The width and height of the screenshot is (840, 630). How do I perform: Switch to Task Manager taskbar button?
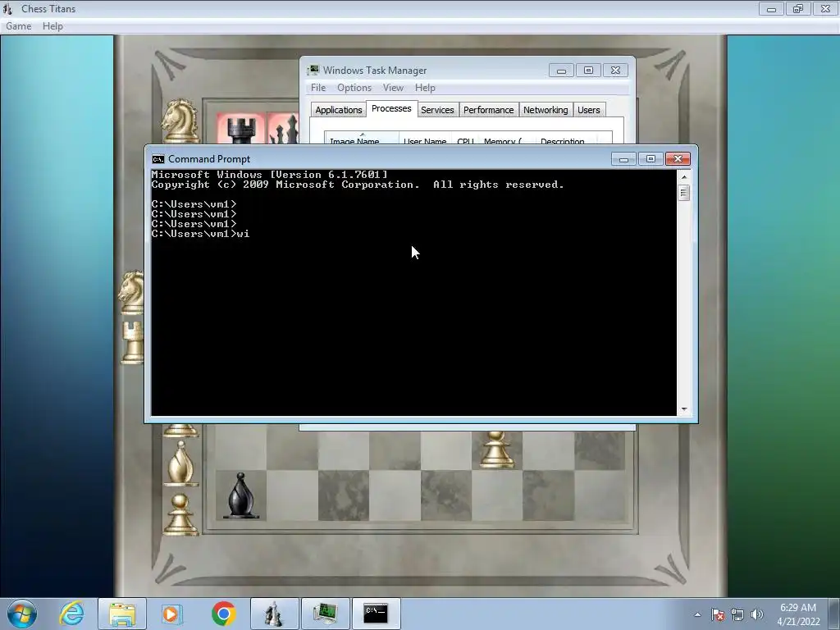click(x=325, y=614)
